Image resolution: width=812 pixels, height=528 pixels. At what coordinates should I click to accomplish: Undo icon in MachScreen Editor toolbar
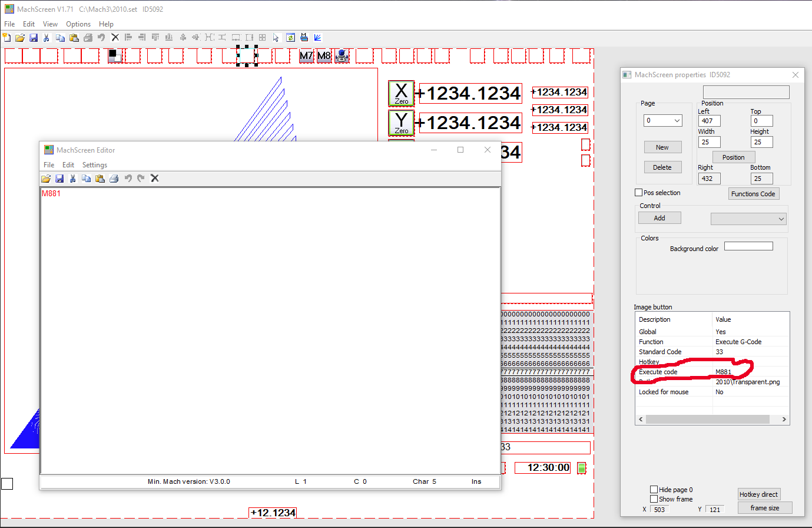tap(128, 179)
